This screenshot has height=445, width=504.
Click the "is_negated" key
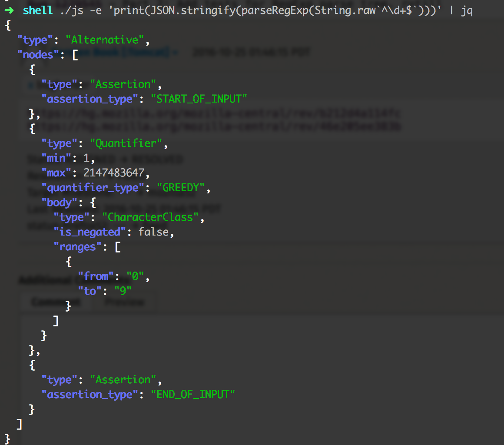90,232
